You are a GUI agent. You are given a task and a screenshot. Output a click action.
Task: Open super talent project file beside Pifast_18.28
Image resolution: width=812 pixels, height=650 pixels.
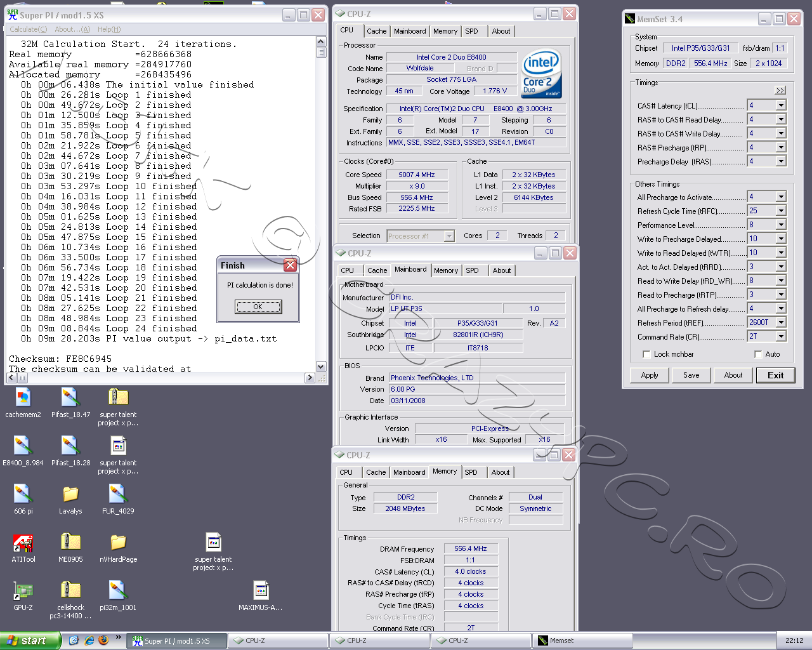[118, 455]
